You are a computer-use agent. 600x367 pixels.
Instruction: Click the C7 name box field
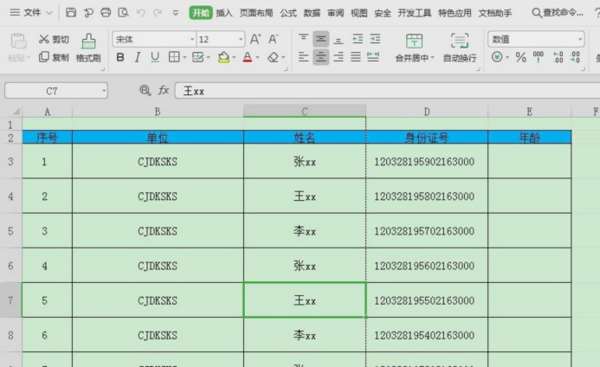pos(56,91)
